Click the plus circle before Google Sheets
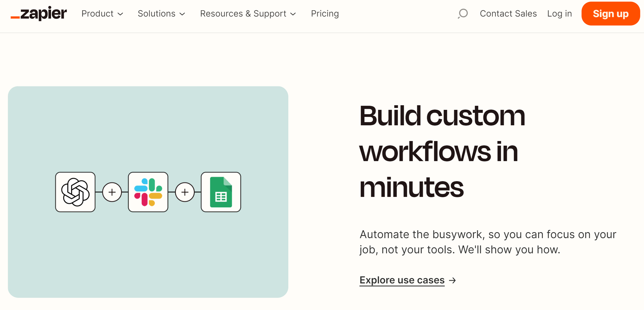644x310 pixels. [185, 192]
